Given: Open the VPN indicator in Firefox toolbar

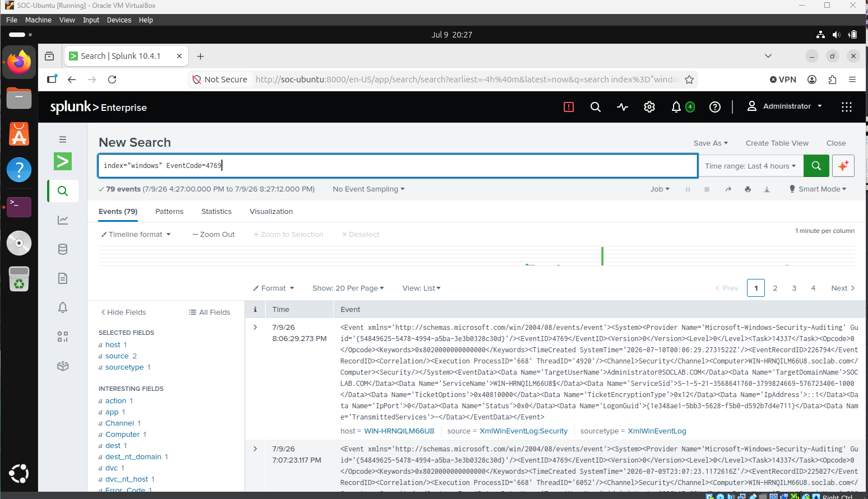Looking at the screenshot, I should (x=783, y=80).
